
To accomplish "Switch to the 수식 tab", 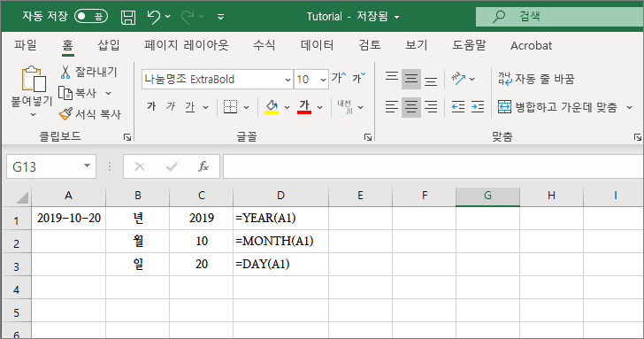I will coord(264,45).
